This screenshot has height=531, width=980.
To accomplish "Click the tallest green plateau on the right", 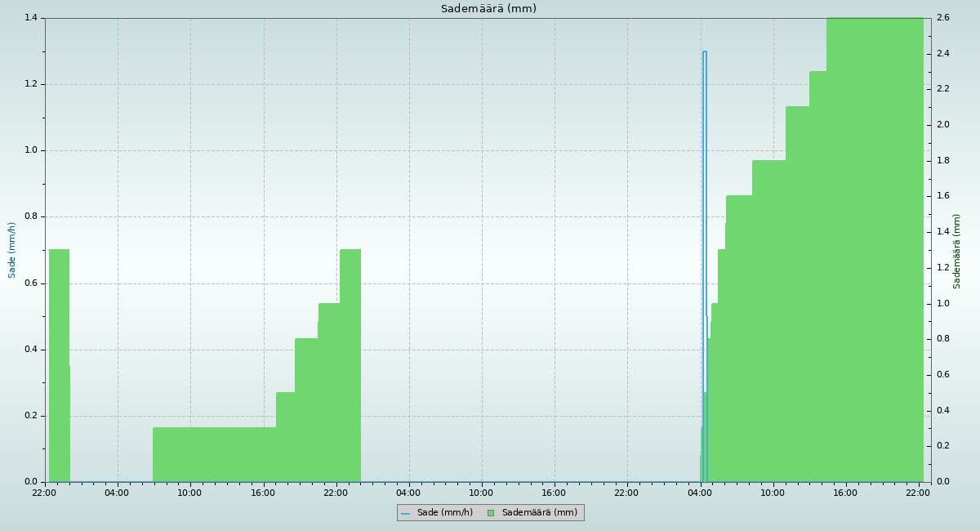I will (x=874, y=245).
